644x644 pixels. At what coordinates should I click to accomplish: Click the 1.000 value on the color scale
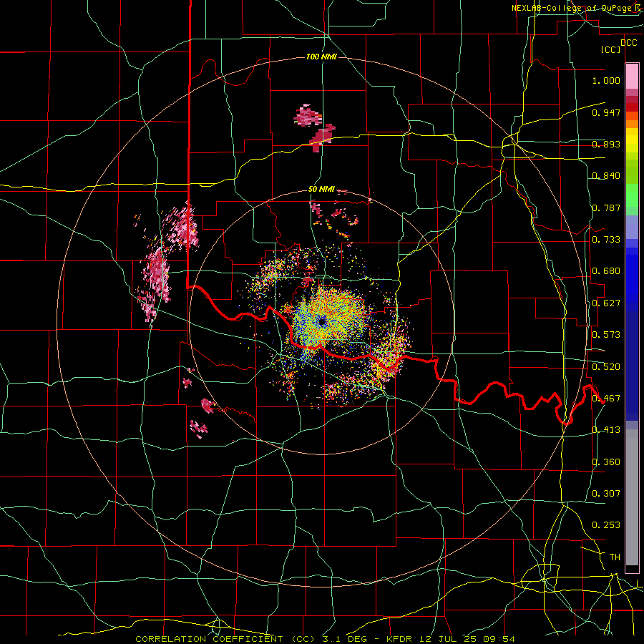(606, 80)
